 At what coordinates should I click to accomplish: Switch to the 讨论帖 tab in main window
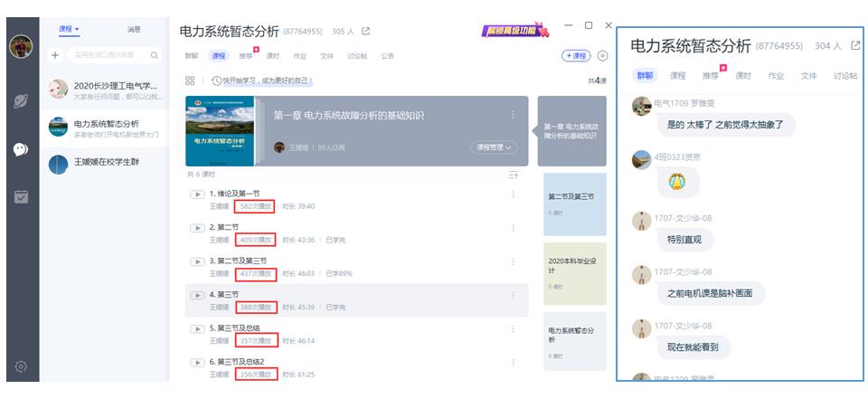357,56
